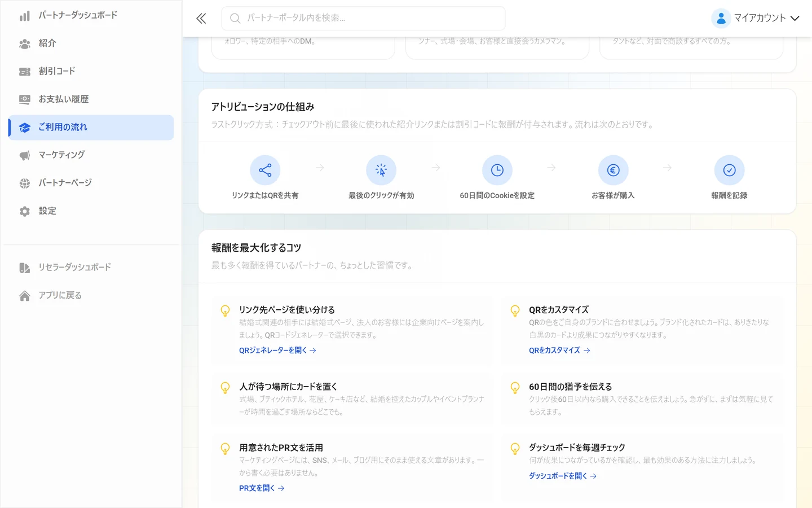The height and width of the screenshot is (508, 812).
Task: Click the 割引コード ticket icon
Action: [x=25, y=72]
